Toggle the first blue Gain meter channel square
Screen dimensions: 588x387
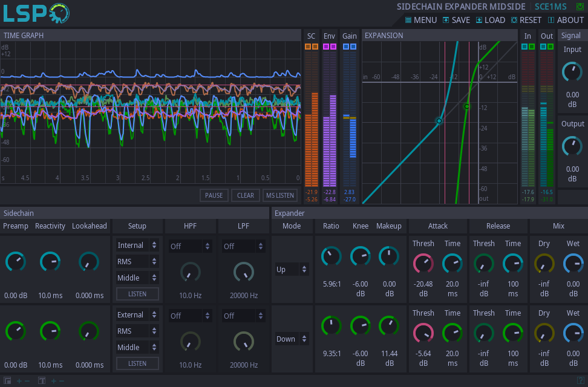tap(346, 47)
